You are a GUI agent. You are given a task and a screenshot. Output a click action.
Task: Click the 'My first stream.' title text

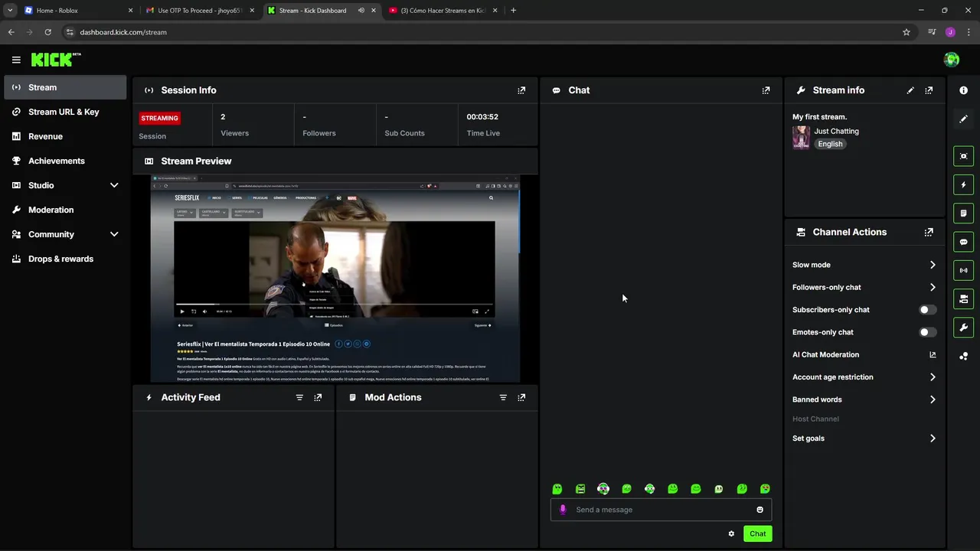tap(819, 117)
